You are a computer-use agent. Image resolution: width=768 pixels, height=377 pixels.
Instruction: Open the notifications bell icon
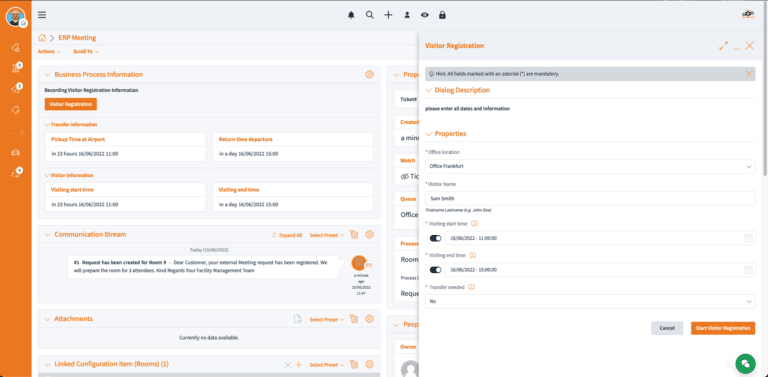point(351,15)
